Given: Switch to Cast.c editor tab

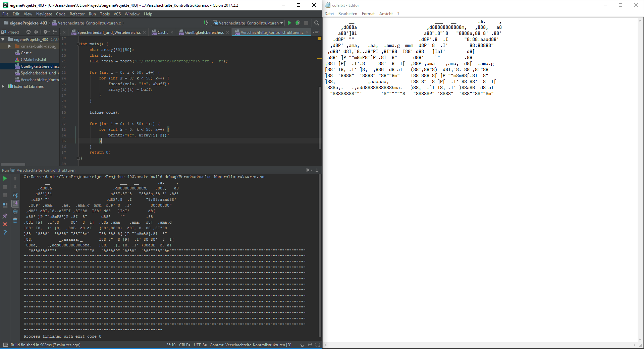Looking at the screenshot, I should coord(163,32).
